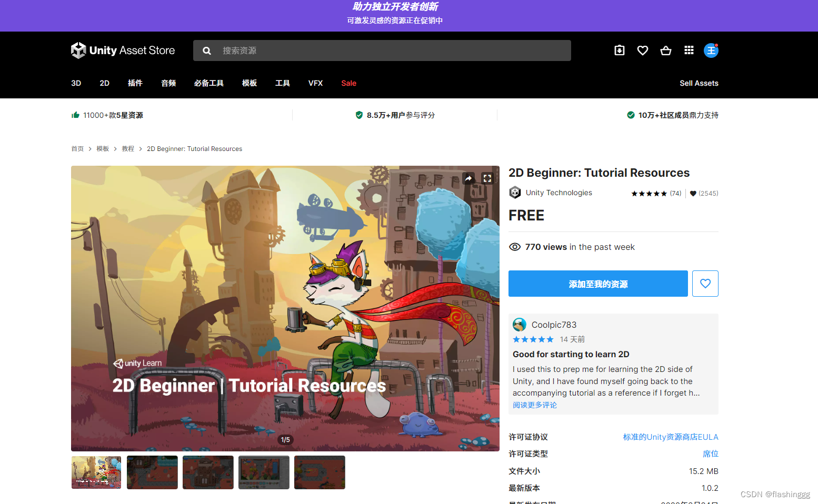Open the 工具 category menu
Viewport: 818px width, 504px height.
(x=283, y=83)
